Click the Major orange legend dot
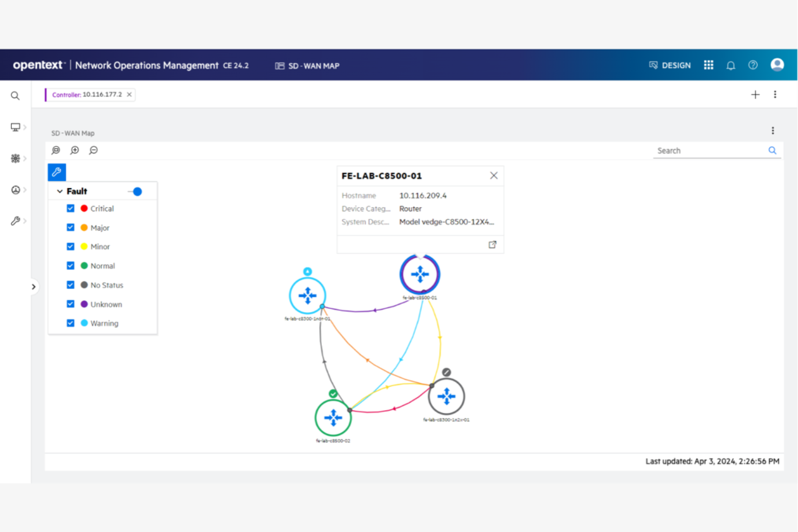This screenshot has width=798, height=532. pos(84,227)
